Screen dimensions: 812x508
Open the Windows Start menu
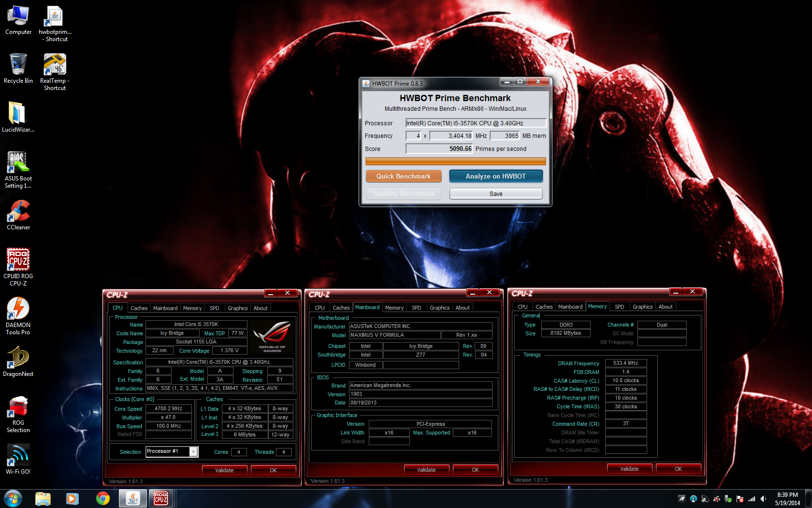tap(13, 498)
